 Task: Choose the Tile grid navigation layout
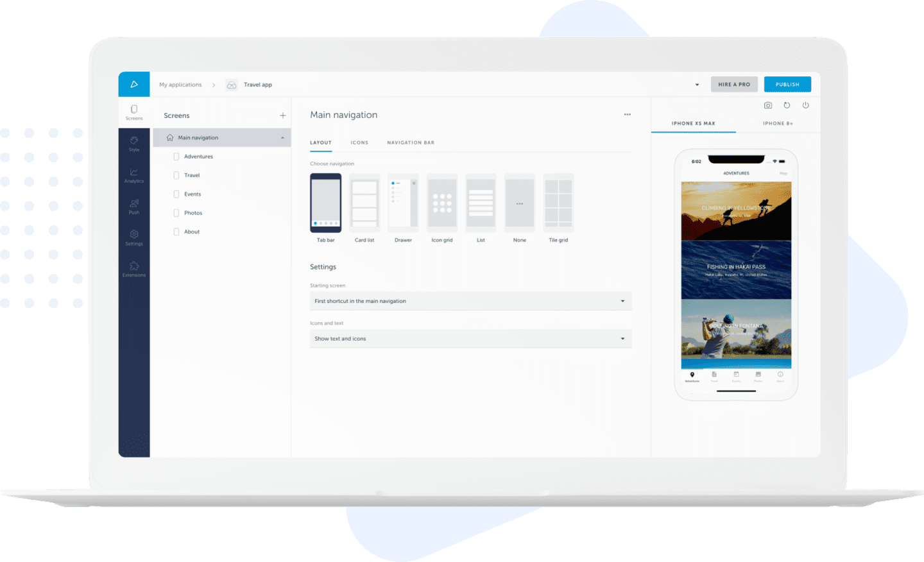coord(558,203)
